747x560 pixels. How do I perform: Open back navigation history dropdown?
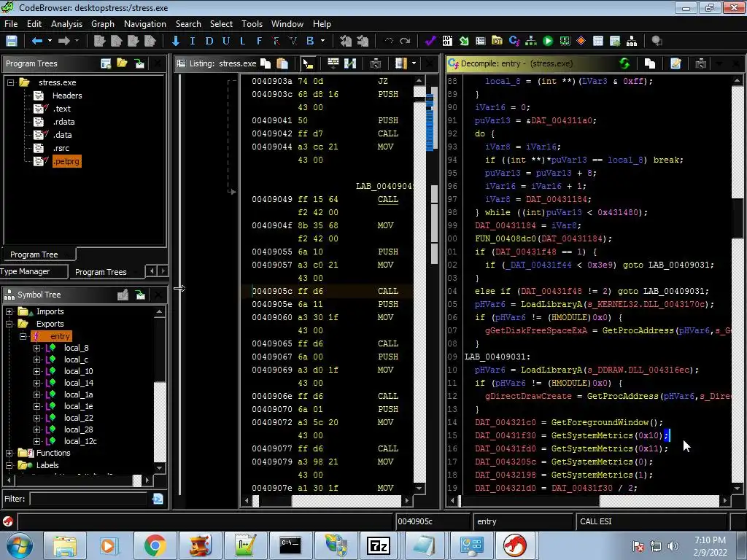pyautogui.click(x=50, y=41)
